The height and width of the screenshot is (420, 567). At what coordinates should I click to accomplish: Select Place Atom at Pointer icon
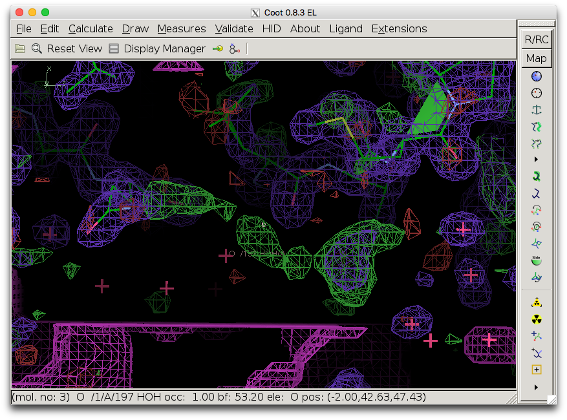(536, 370)
